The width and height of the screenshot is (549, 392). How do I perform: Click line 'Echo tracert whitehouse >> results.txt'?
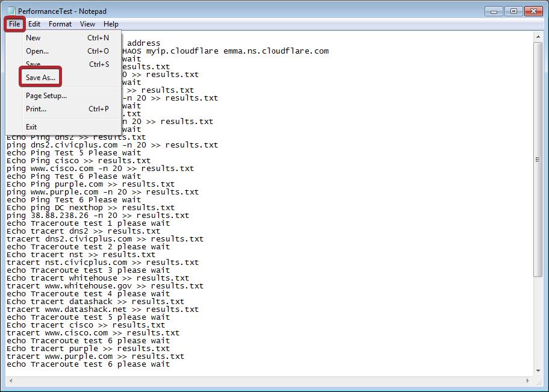[x=98, y=278]
